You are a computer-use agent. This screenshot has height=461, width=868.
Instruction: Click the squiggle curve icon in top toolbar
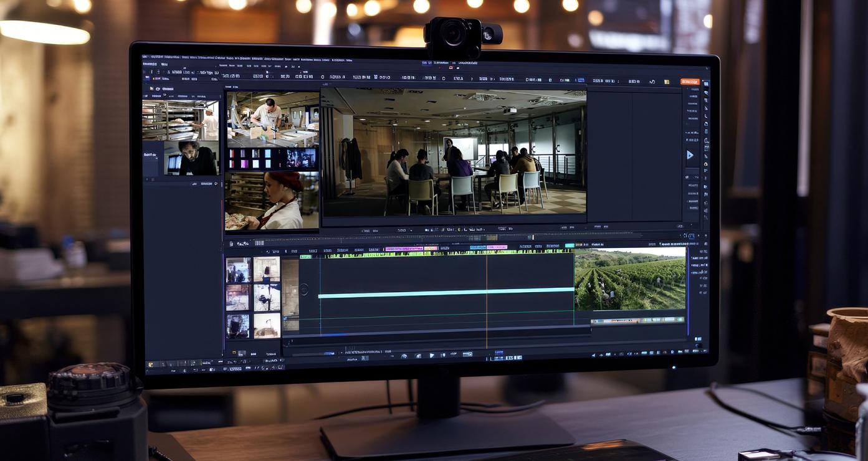(652, 82)
